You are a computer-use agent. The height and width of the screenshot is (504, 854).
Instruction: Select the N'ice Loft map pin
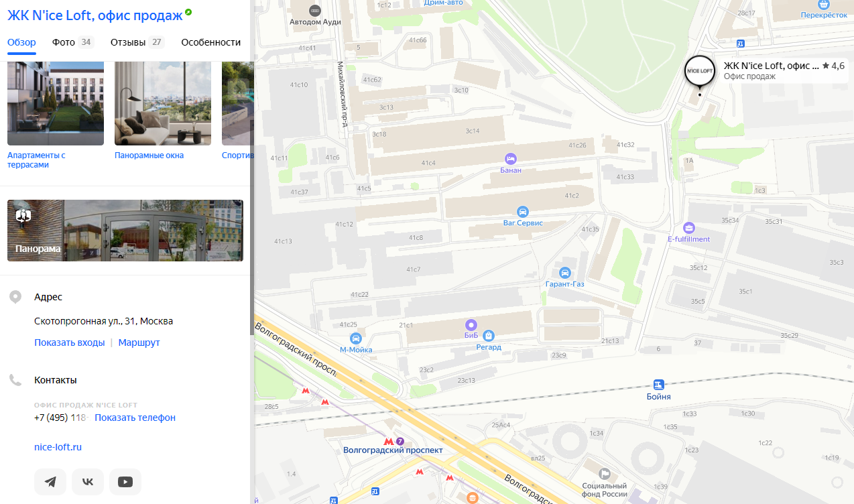699,72
